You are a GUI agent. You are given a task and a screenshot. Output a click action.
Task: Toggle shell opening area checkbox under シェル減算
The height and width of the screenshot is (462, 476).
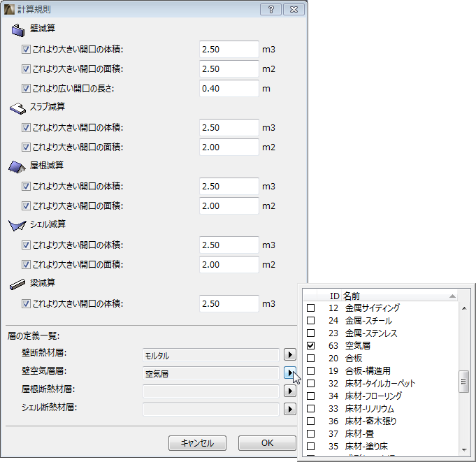[26, 264]
